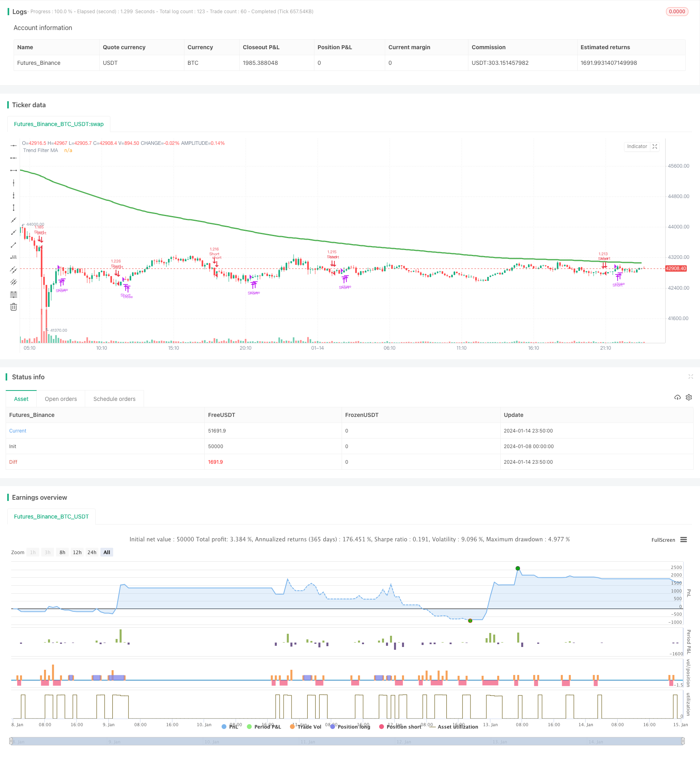Image resolution: width=700 pixels, height=757 pixels.
Task: Switch to the Open orders tab
Action: 61,399
